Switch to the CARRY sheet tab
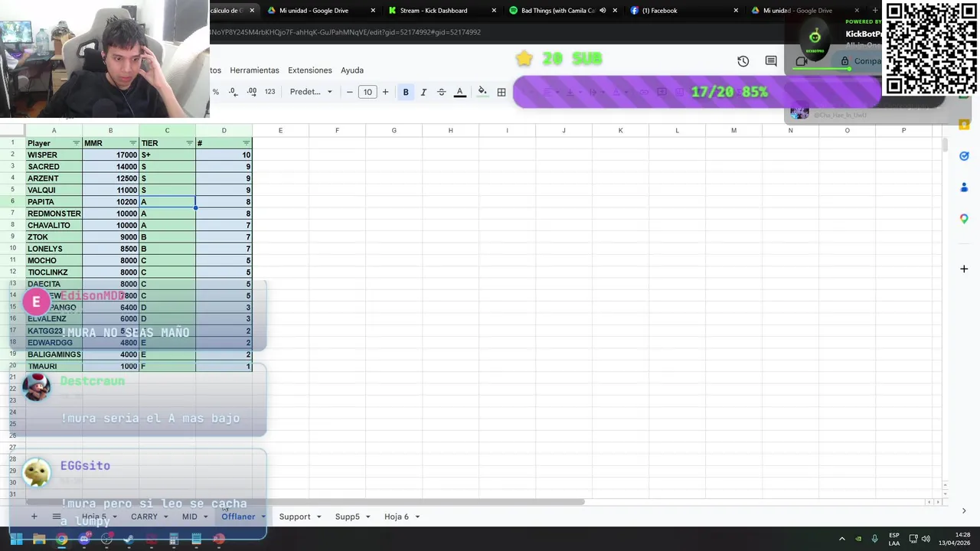Viewport: 980px width, 551px height. point(144,517)
